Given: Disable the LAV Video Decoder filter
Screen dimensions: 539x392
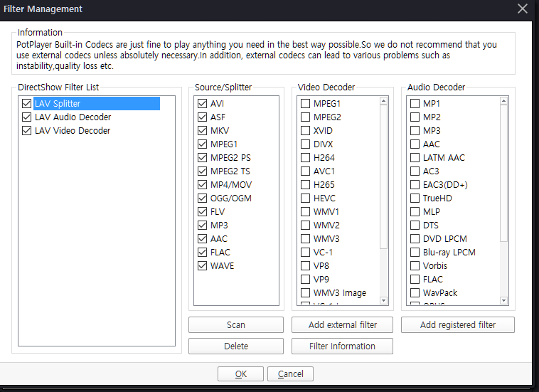Looking at the screenshot, I should (x=27, y=131).
